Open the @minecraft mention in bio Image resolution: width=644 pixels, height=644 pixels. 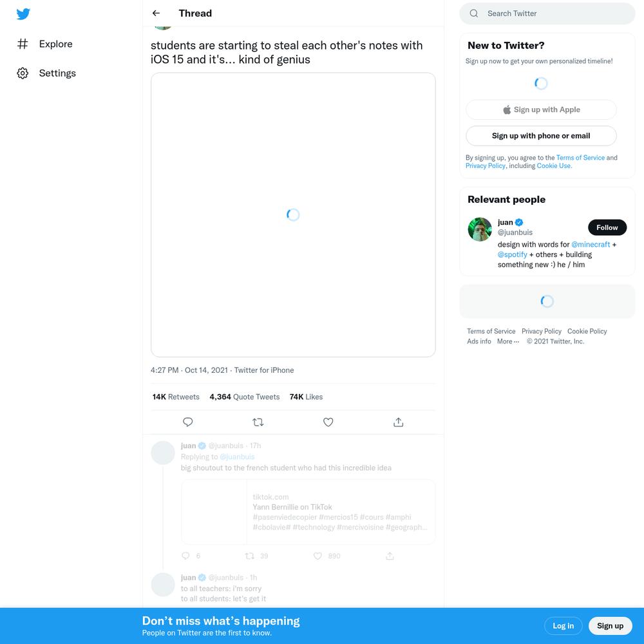point(591,244)
